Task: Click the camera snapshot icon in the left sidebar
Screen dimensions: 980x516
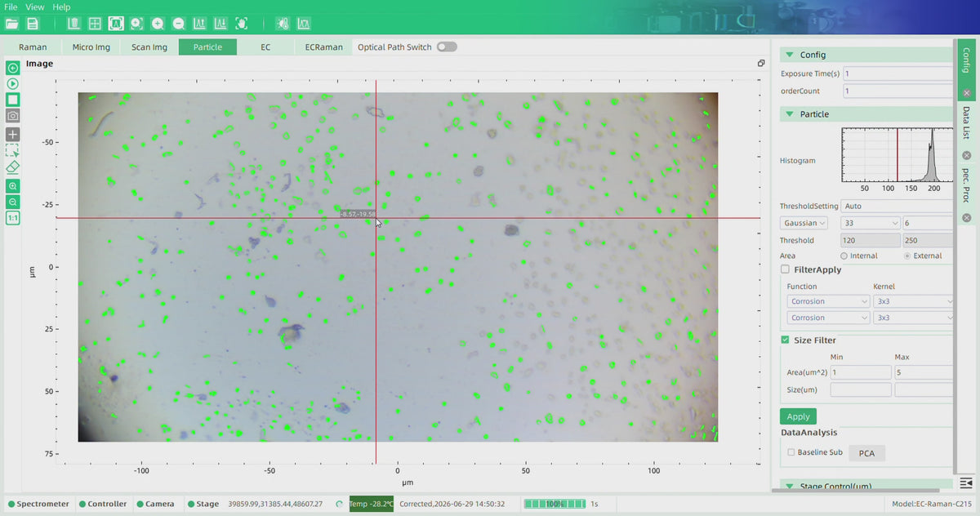Action: point(12,116)
